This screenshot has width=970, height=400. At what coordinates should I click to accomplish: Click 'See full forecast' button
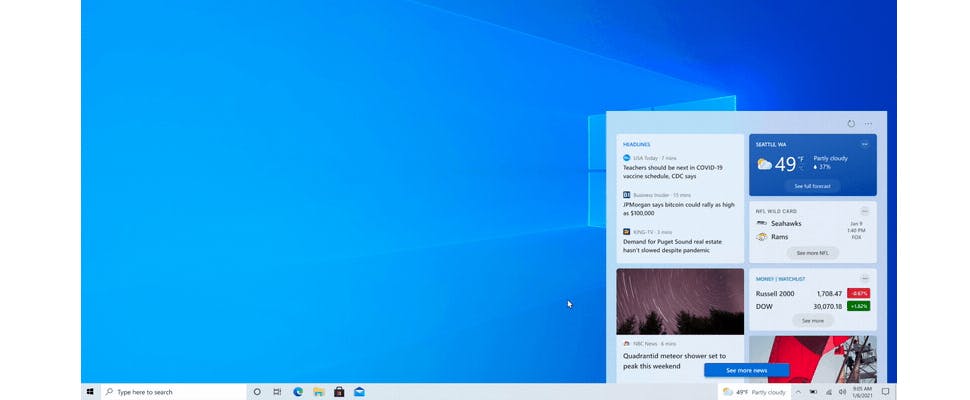812,186
